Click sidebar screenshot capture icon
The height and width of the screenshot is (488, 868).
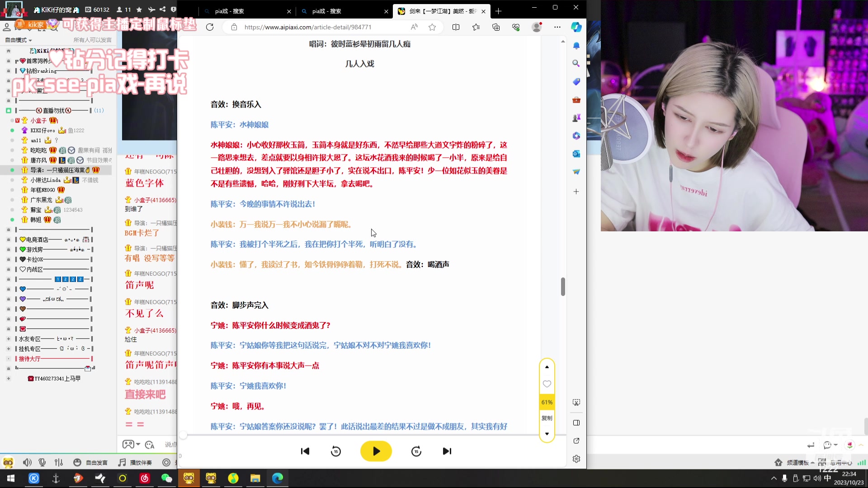[x=576, y=402]
